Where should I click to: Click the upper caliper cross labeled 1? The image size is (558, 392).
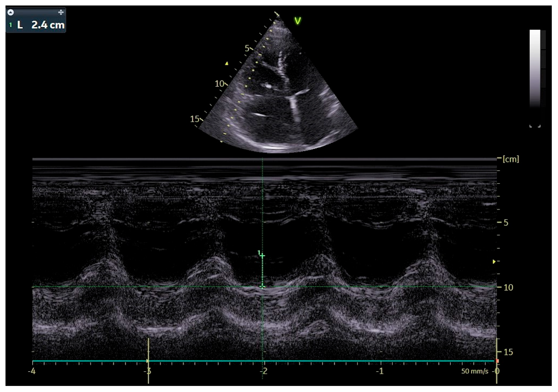pyautogui.click(x=263, y=256)
